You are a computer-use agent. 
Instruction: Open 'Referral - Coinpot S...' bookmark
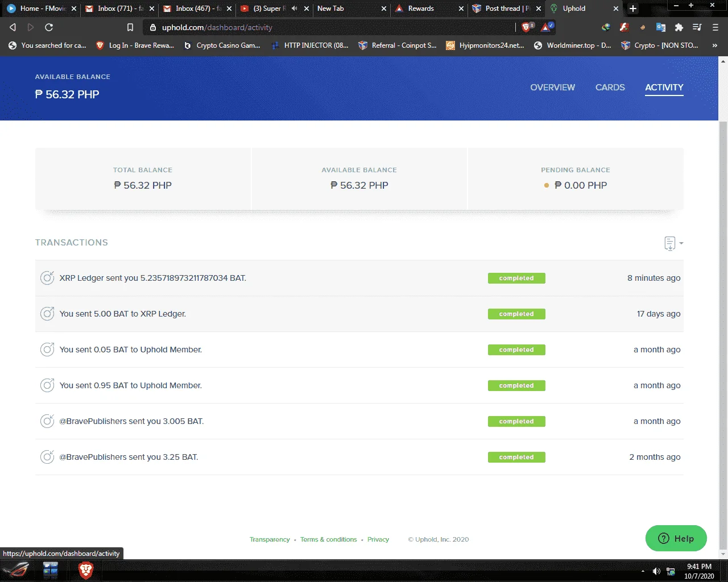point(398,45)
